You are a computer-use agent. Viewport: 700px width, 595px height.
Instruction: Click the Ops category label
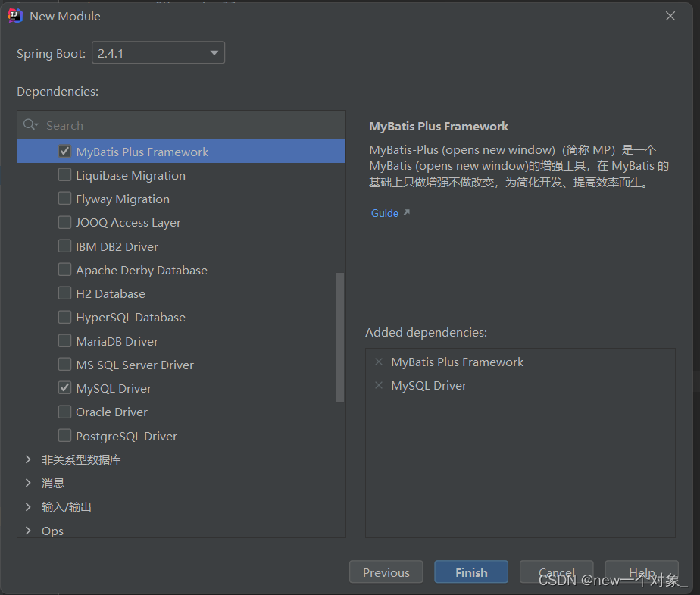tap(53, 531)
